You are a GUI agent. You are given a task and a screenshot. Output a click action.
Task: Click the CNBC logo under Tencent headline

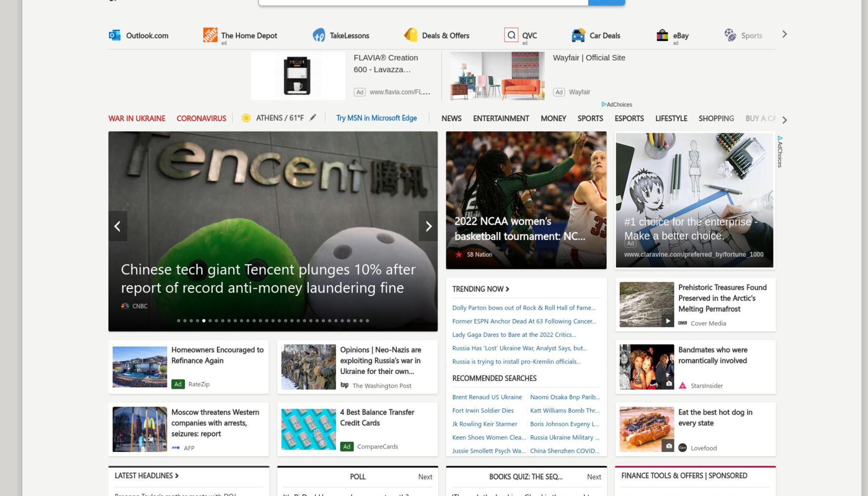pyautogui.click(x=125, y=306)
